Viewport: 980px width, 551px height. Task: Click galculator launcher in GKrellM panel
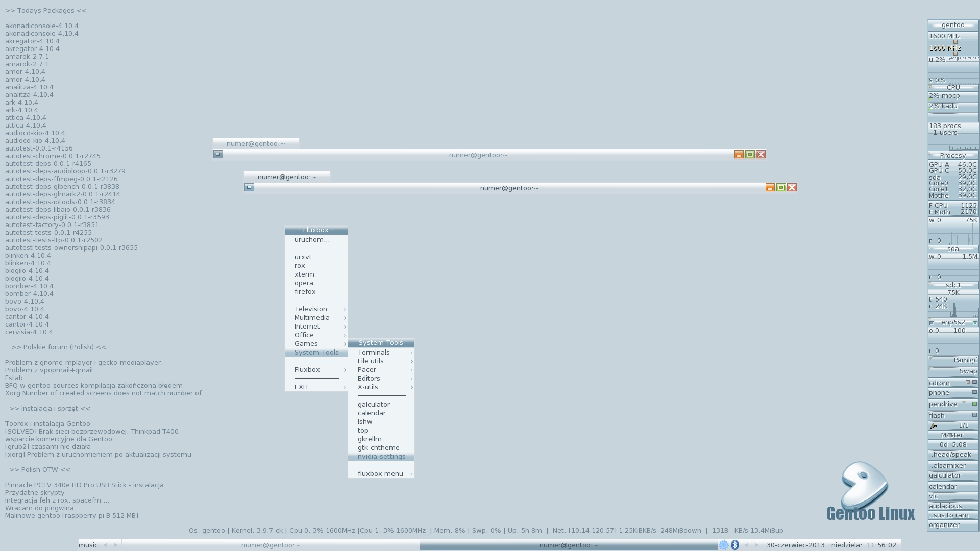coord(953,475)
